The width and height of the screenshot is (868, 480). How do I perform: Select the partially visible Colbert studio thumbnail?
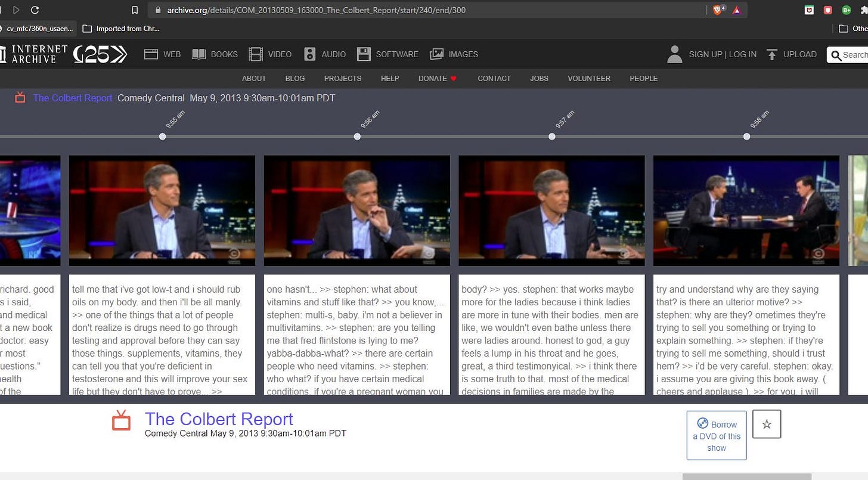(30, 210)
